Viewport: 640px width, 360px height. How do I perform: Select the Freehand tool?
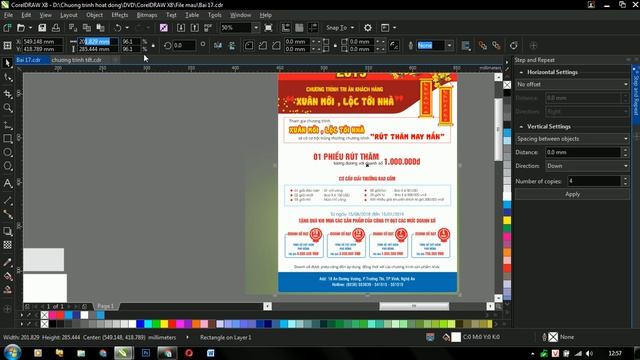pyautogui.click(x=7, y=124)
